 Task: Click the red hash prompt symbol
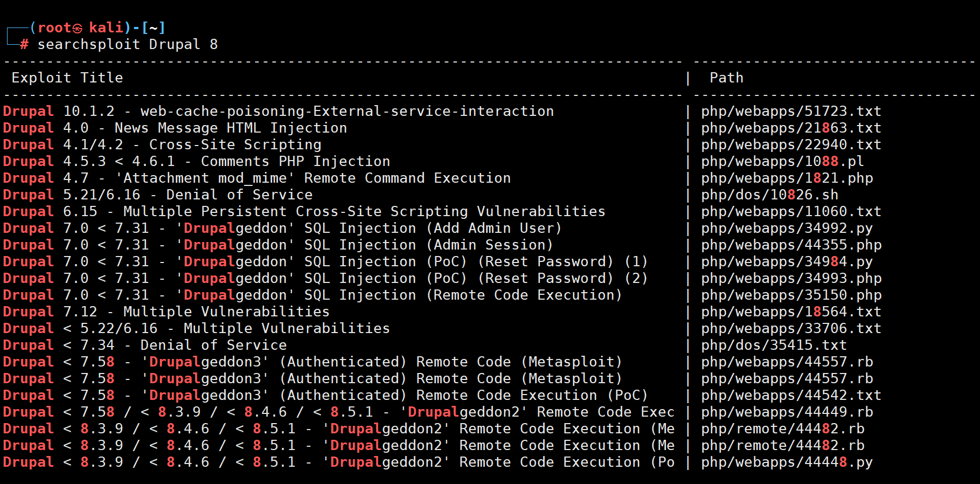point(24,44)
